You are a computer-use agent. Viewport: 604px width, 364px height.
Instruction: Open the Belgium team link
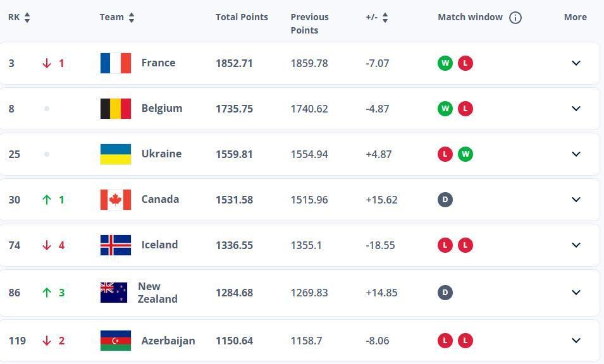(162, 109)
